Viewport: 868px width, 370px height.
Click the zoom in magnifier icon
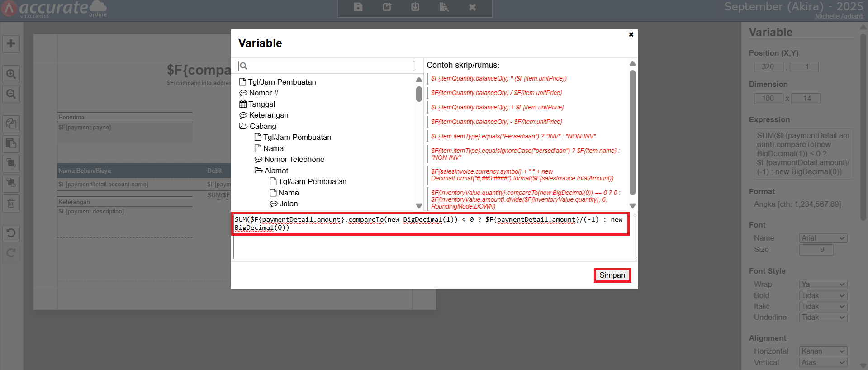[x=11, y=74]
